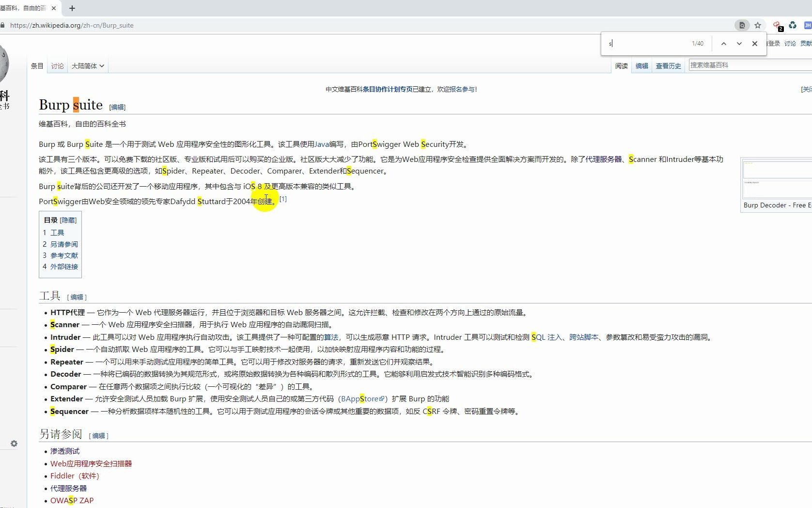Click the bold Scanner list item text
This screenshot has width=812, height=508.
pos(65,325)
